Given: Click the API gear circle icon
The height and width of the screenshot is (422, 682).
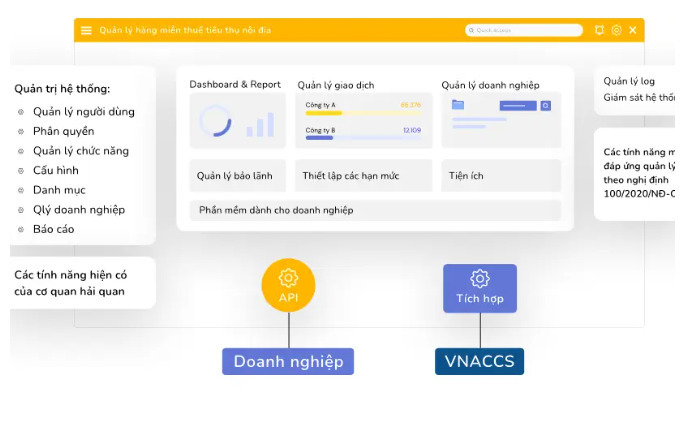Looking at the screenshot, I should click(288, 278).
